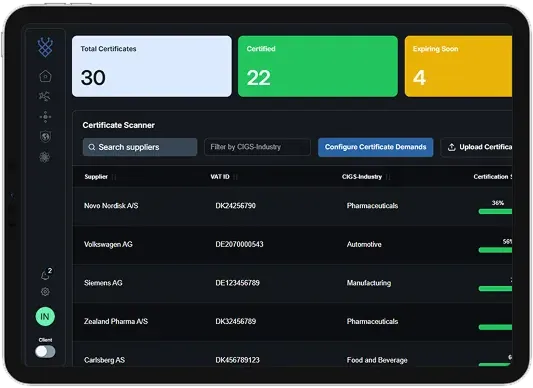This screenshot has height=388, width=533.
Task: Click supplier Siemens AG
Action: [x=103, y=283]
